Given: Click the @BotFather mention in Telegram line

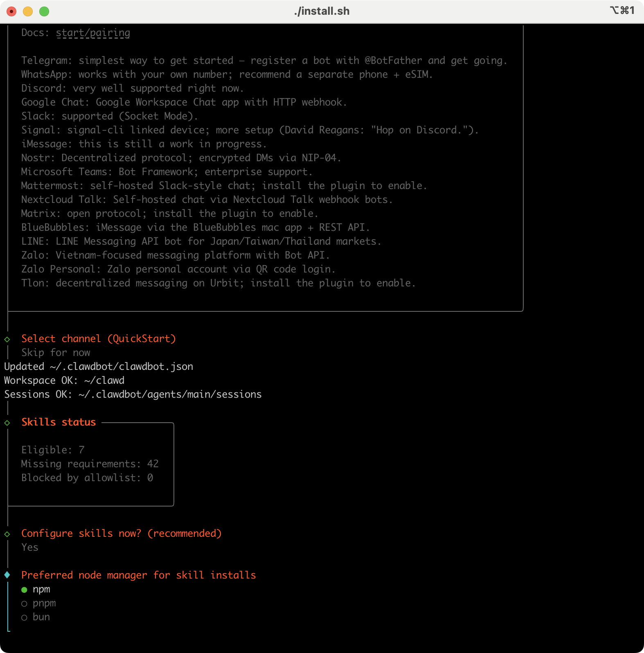Looking at the screenshot, I should point(393,61).
